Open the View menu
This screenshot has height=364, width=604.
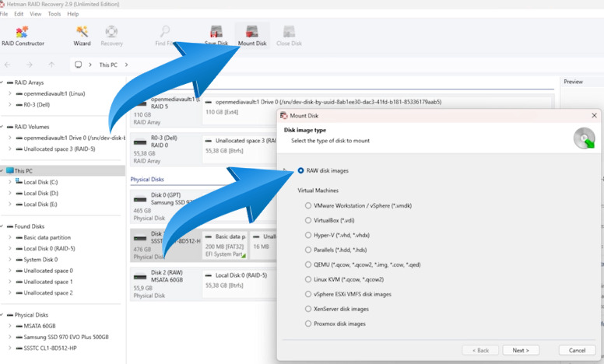click(x=36, y=14)
